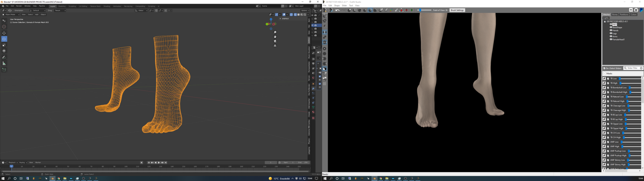Open the Playback dropdown in Blender timeline
The width and height of the screenshot is (644, 181).
13,163
